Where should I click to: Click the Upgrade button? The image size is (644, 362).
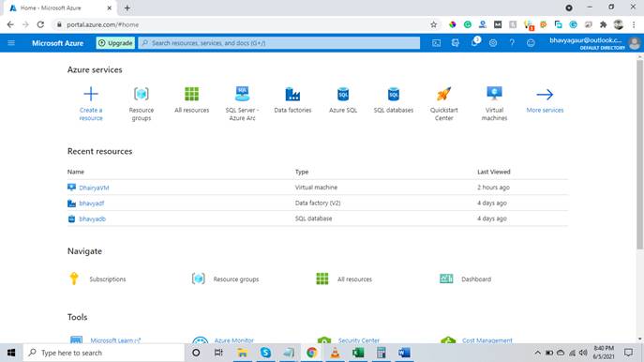[x=115, y=43]
